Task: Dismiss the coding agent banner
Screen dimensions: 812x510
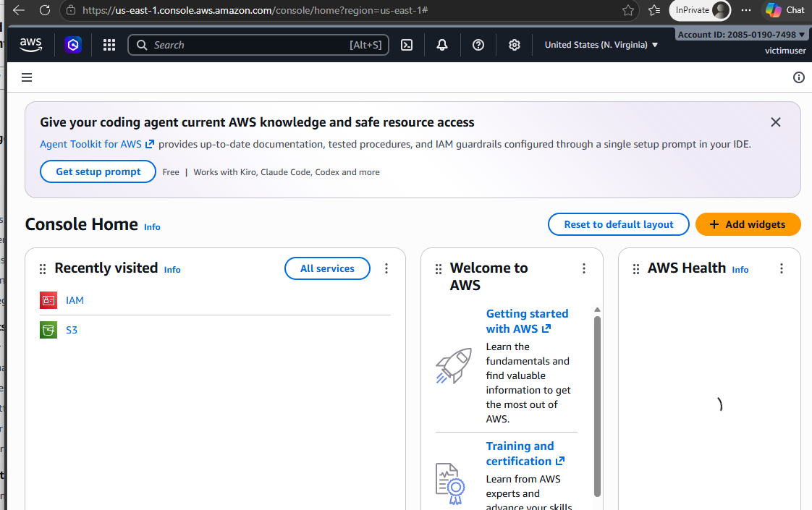Action: [775, 122]
